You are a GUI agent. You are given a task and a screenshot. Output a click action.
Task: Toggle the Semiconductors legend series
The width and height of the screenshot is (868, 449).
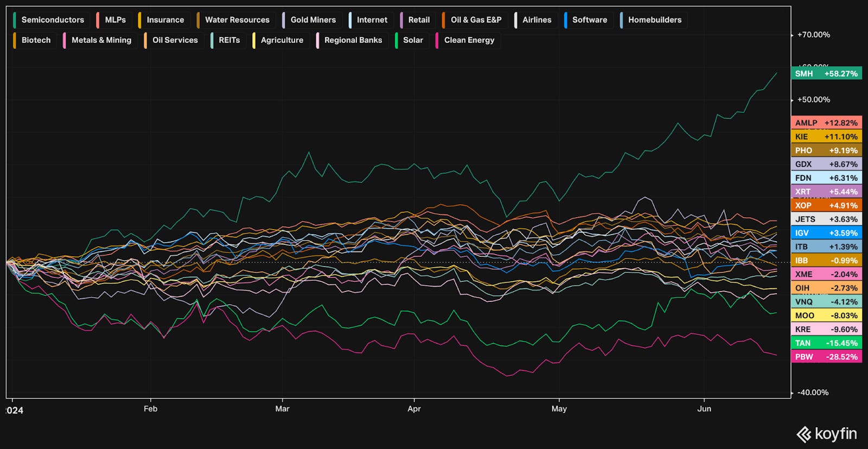click(x=50, y=20)
